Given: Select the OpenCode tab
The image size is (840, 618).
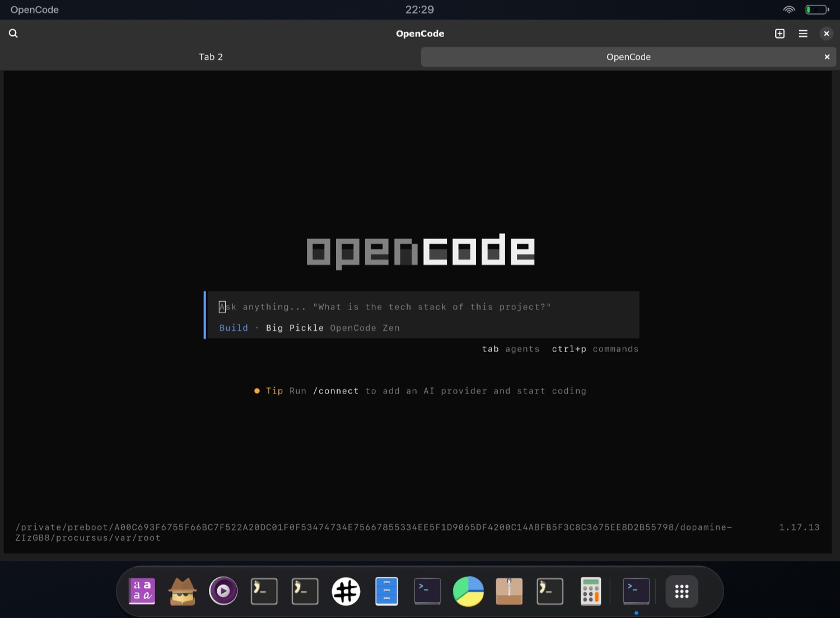Looking at the screenshot, I should point(628,57).
